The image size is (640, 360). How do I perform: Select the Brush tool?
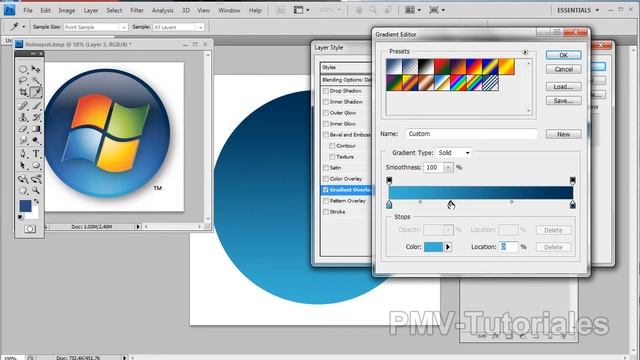[36, 106]
